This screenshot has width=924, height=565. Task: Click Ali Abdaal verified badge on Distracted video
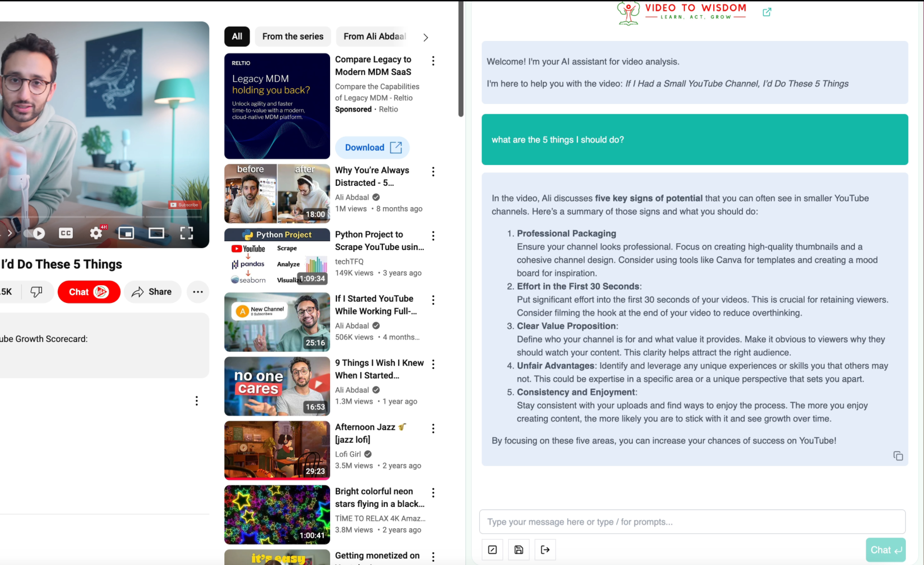[376, 197]
